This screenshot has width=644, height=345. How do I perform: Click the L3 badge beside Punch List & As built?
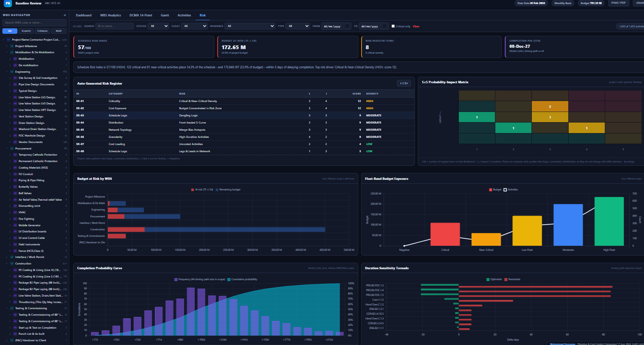tap(15, 334)
